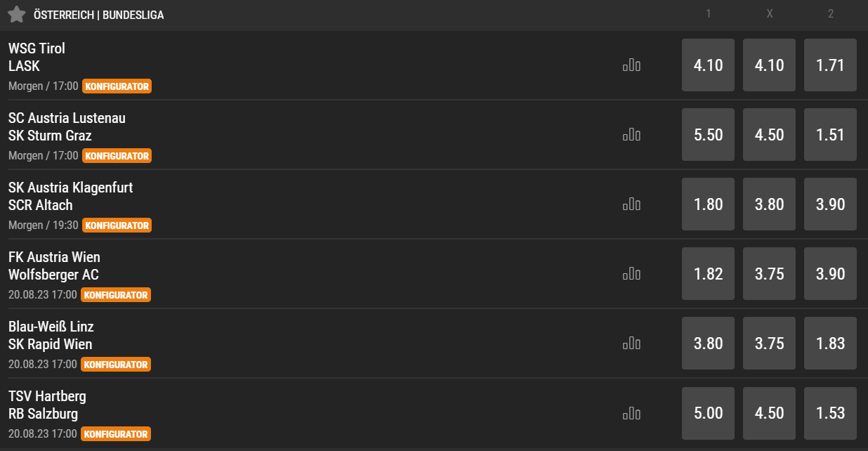Open Konfigurator for TSV Hartberg match
This screenshot has width=868, height=451.
[116, 434]
